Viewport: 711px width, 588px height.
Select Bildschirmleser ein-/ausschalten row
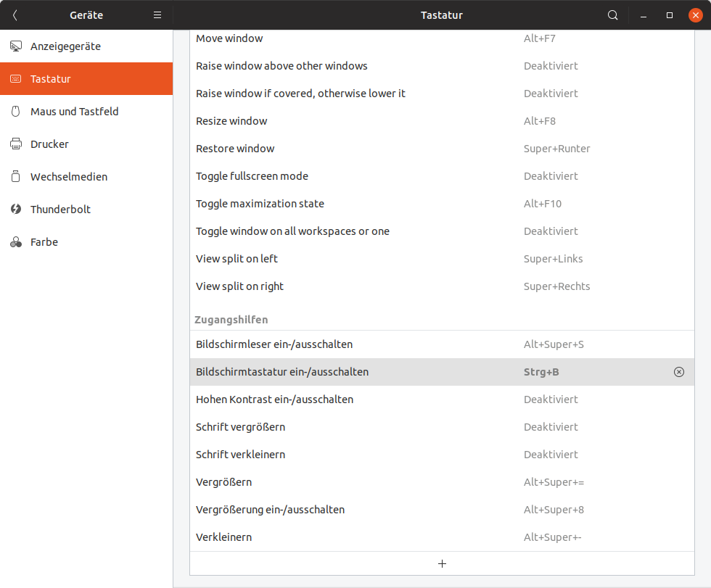tap(442, 344)
